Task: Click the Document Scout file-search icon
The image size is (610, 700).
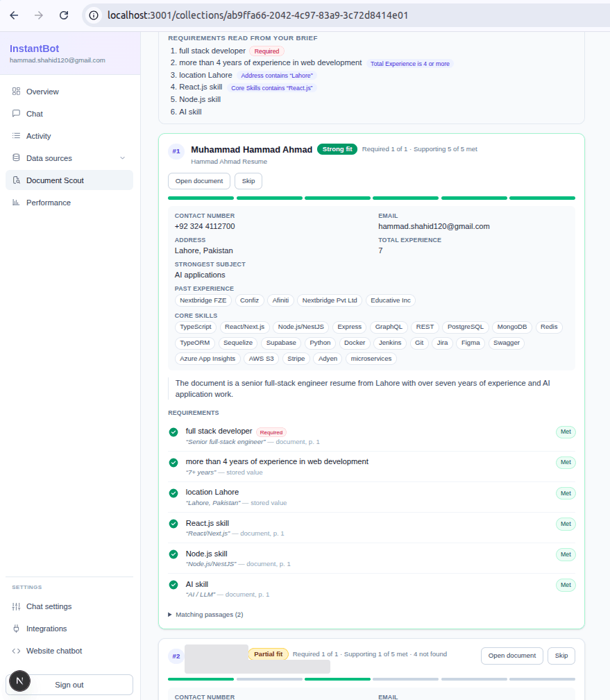Action: (x=17, y=180)
